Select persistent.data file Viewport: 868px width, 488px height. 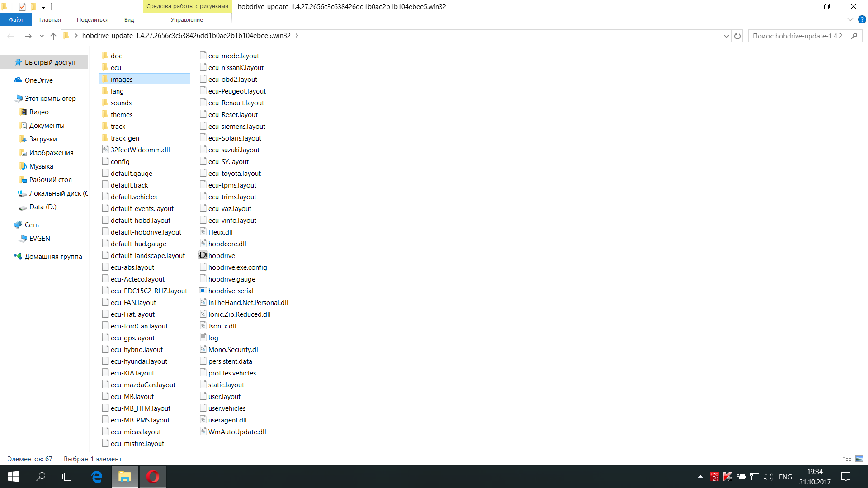click(x=230, y=361)
